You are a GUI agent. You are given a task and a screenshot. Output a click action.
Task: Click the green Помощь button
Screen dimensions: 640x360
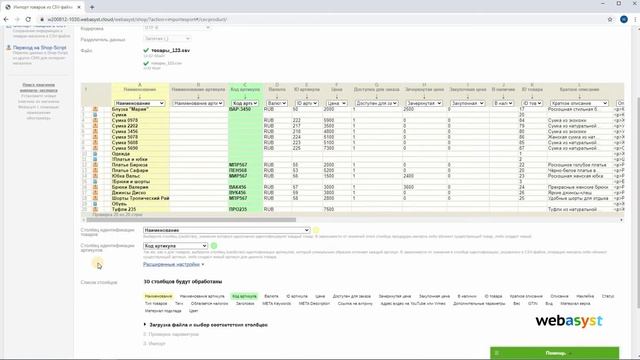pyautogui.click(x=555, y=353)
